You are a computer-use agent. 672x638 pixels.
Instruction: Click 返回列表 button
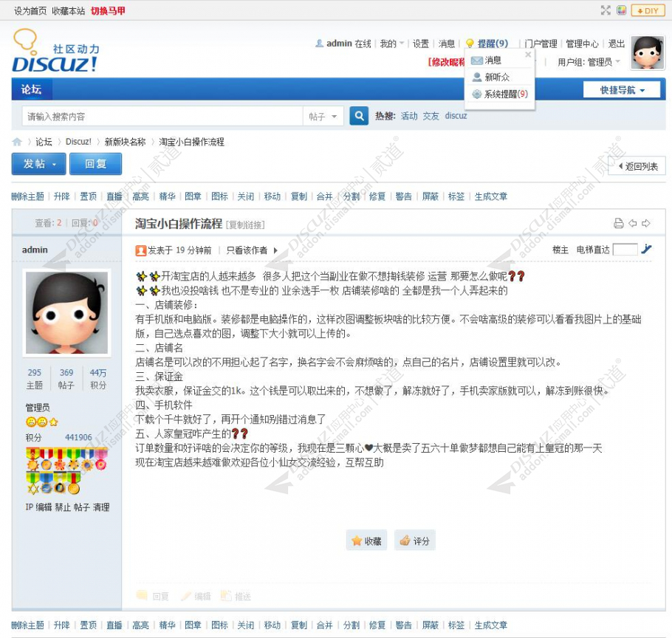[637, 166]
